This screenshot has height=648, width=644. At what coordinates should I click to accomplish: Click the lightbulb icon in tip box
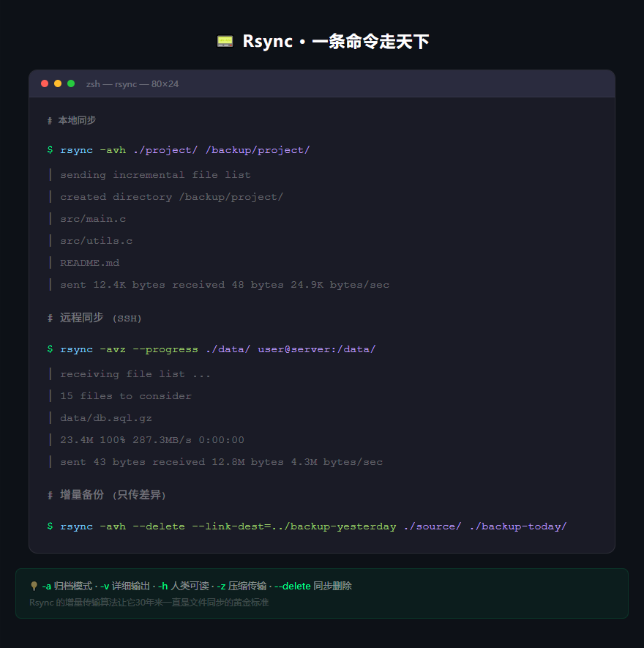click(x=34, y=586)
